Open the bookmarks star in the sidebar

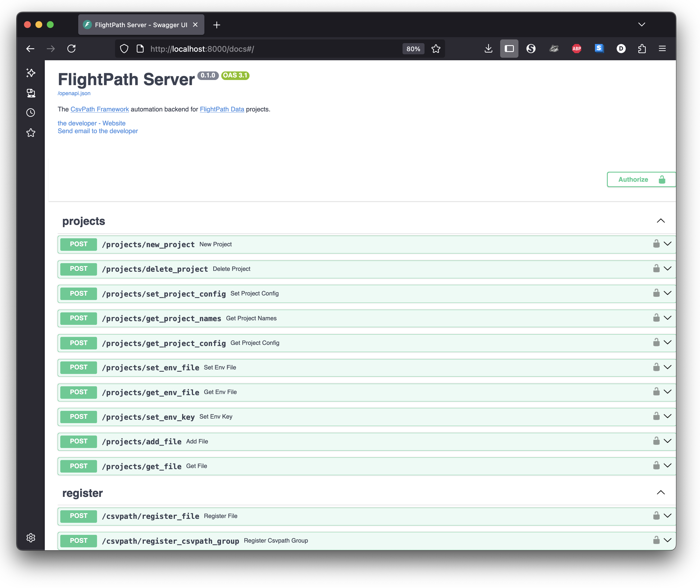coord(31,133)
